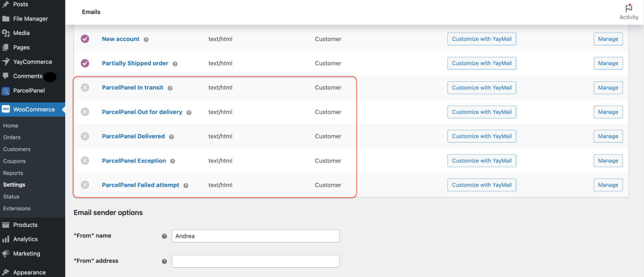Click disabled status icon for ParcelPanel Exception

[x=85, y=161]
